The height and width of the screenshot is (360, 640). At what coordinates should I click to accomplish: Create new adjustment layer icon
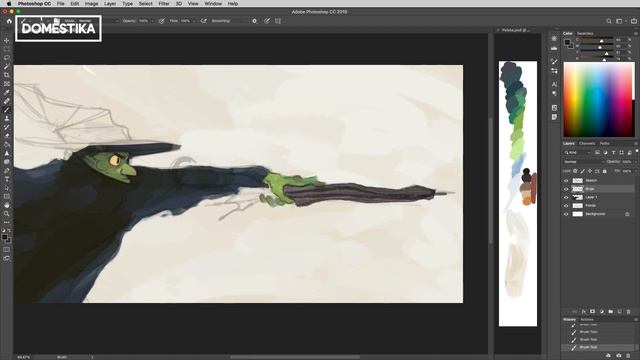pyautogui.click(x=602, y=311)
